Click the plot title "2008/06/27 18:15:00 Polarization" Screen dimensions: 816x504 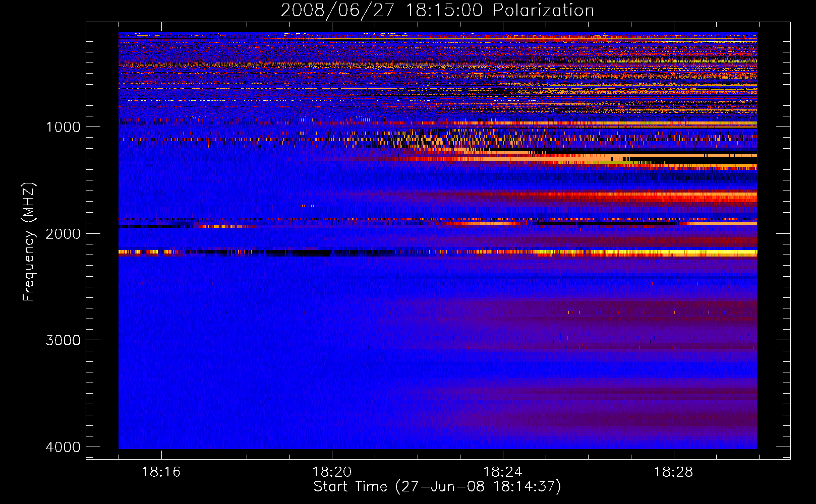(437, 10)
